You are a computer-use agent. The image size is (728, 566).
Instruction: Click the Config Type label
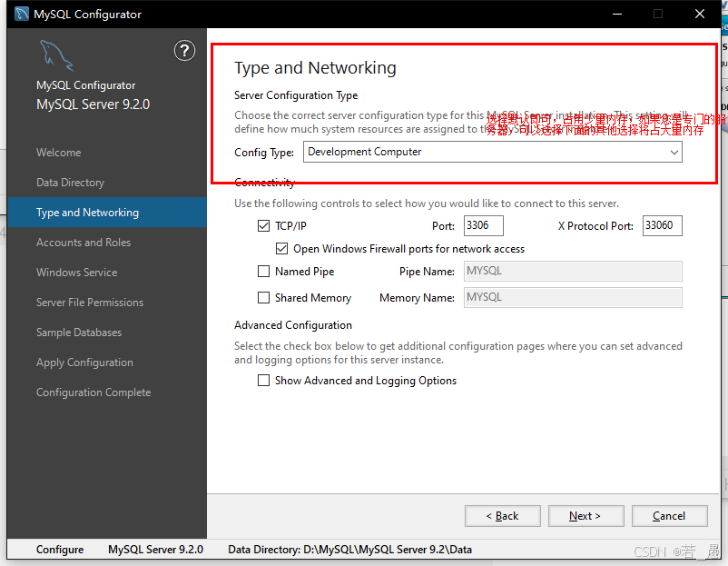[x=264, y=153]
